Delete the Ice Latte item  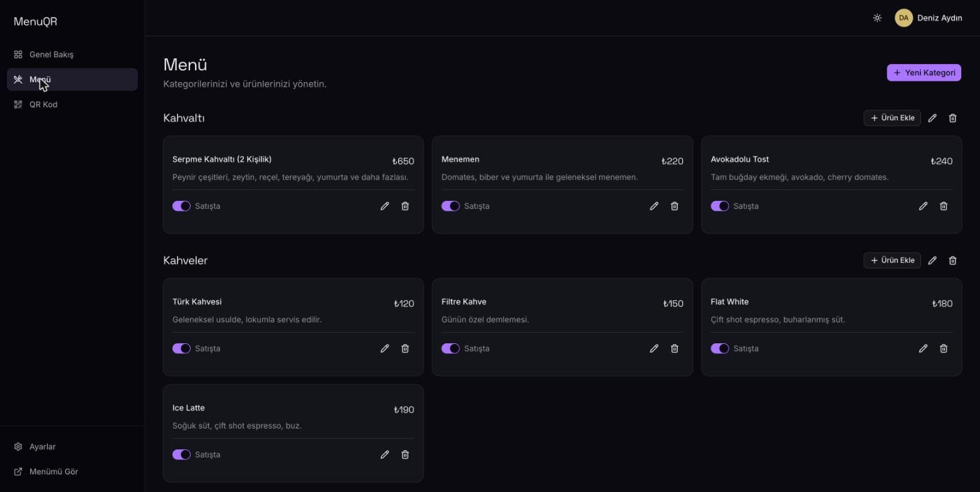tap(405, 454)
